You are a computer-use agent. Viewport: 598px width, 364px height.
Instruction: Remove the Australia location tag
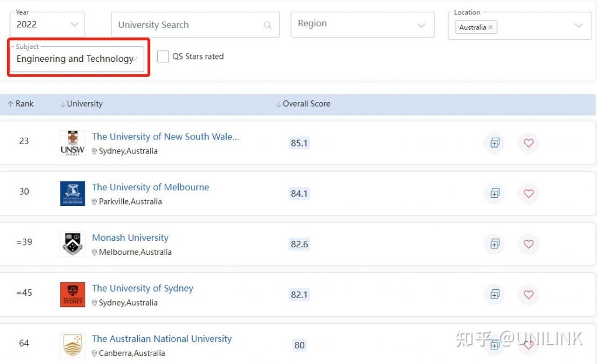(x=491, y=27)
